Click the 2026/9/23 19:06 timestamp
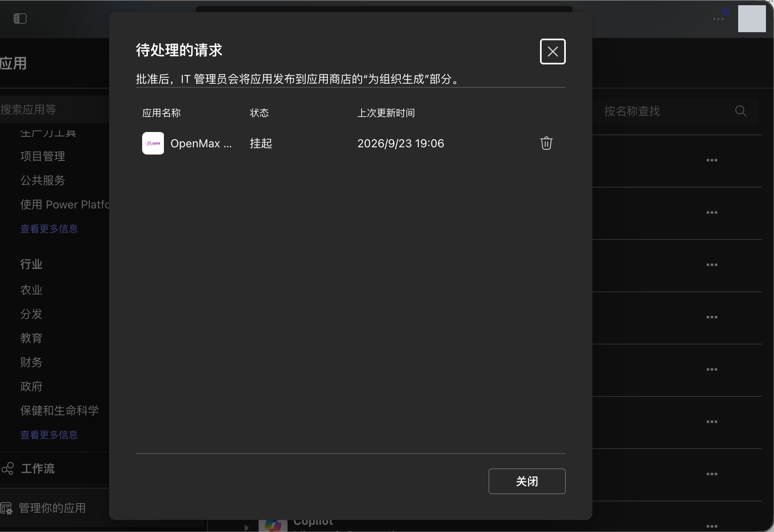The image size is (774, 532). (401, 143)
